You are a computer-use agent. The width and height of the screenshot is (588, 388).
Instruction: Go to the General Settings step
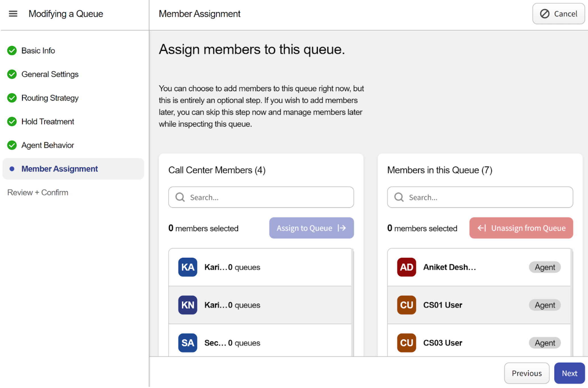(50, 74)
